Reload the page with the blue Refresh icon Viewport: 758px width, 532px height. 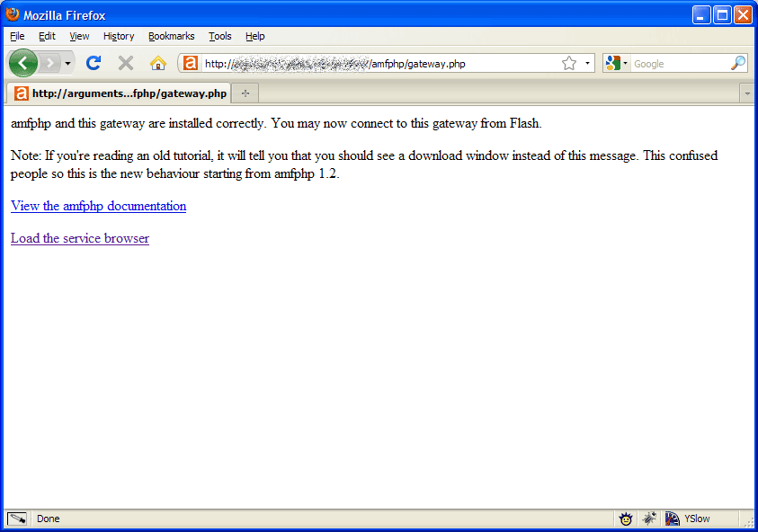click(94, 63)
